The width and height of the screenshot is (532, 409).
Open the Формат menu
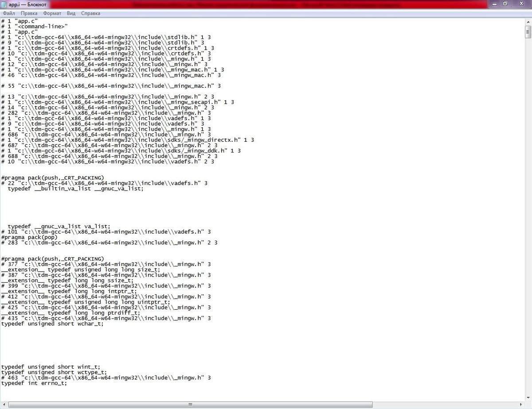52,13
